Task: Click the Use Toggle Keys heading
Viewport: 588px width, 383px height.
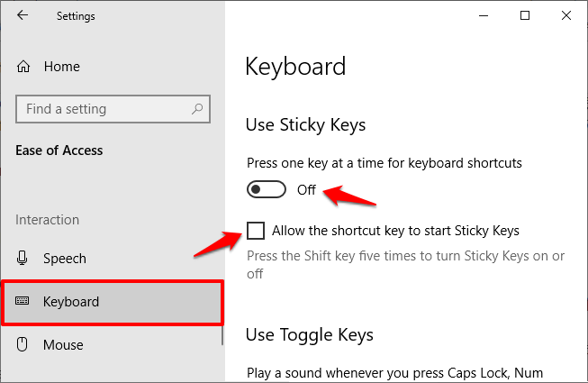Action: (x=310, y=334)
